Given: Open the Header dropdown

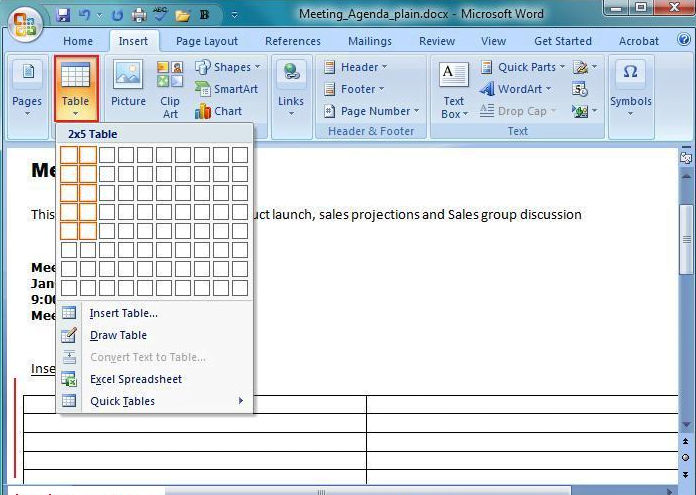Looking at the screenshot, I should (356, 67).
